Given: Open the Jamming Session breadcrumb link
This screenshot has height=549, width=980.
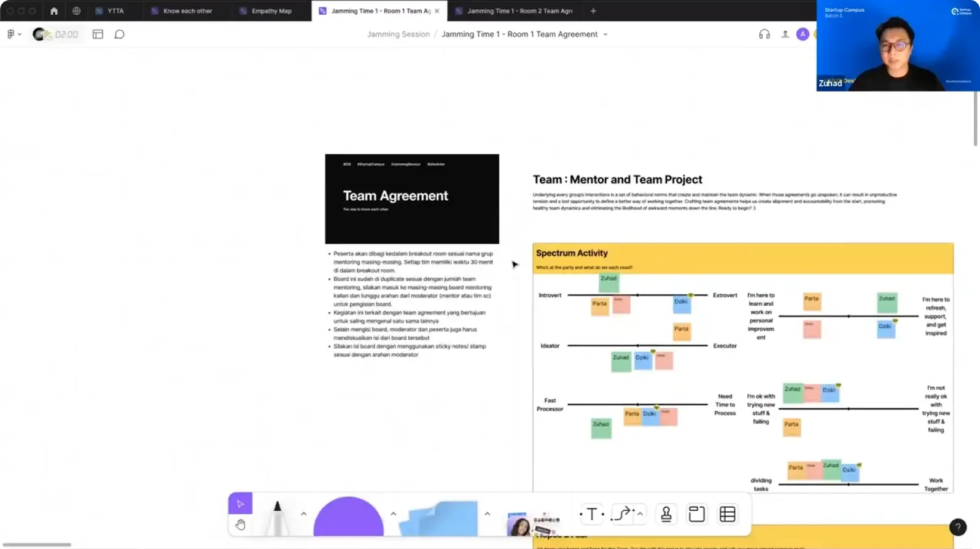Looking at the screenshot, I should pyautogui.click(x=398, y=34).
